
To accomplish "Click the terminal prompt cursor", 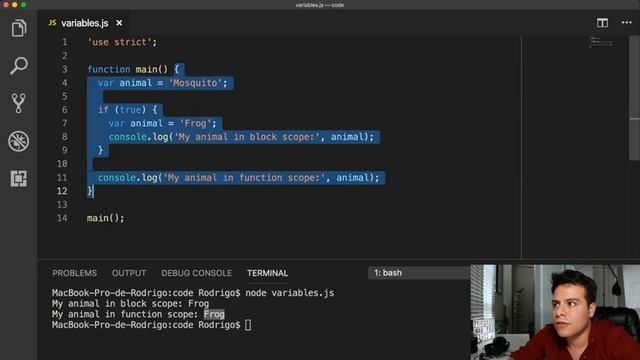I will tap(248, 325).
